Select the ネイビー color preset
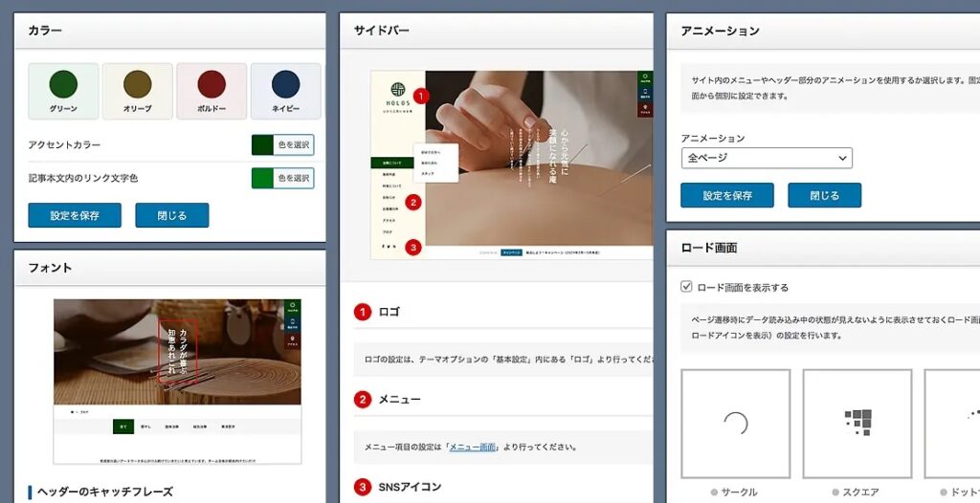 285,91
